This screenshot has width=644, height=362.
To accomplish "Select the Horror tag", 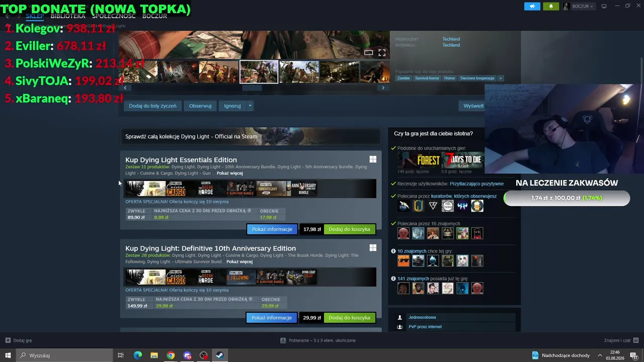I will coord(450,78).
